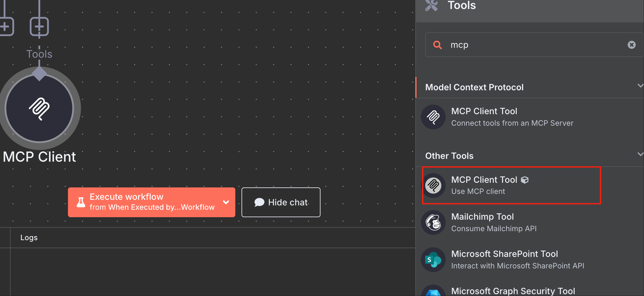The height and width of the screenshot is (296, 644).
Task: Click the Hide chat button
Action: pyautogui.click(x=281, y=202)
